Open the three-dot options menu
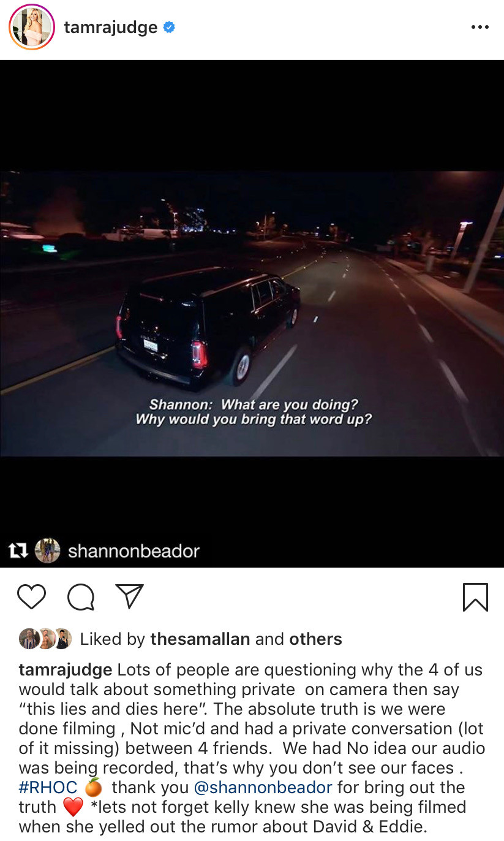This screenshot has width=504, height=841. pos(480,28)
